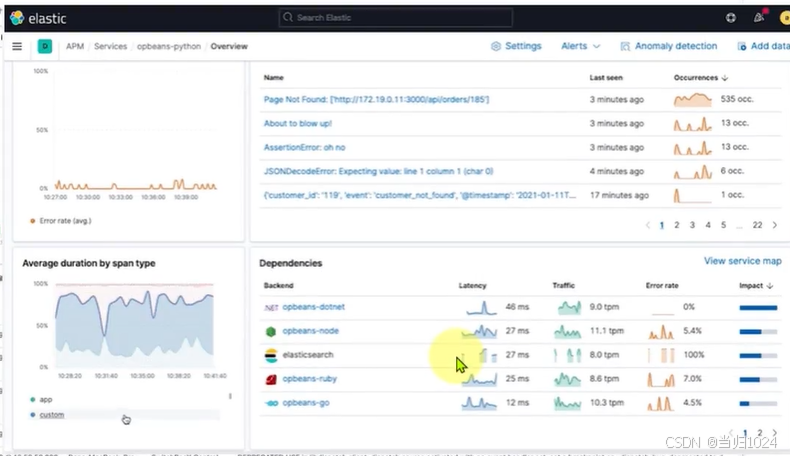Open opbeans-node backend link
The width and height of the screenshot is (790, 456).
(x=310, y=331)
